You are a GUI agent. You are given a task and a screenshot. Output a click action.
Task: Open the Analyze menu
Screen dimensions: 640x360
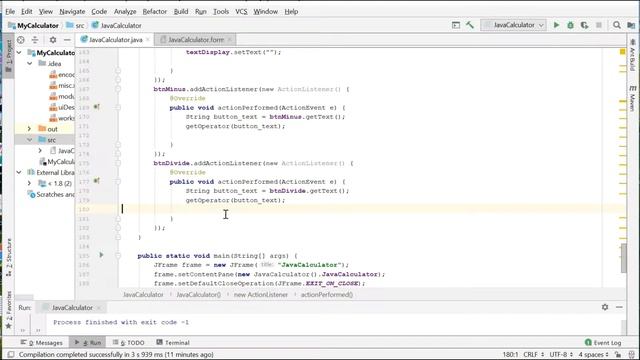[125, 11]
